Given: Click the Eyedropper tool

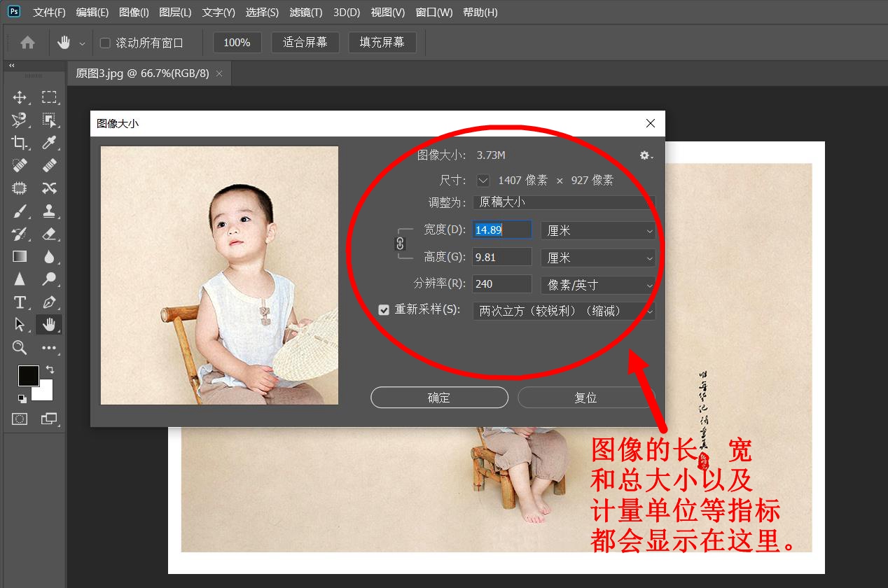Looking at the screenshot, I should pyautogui.click(x=49, y=143).
